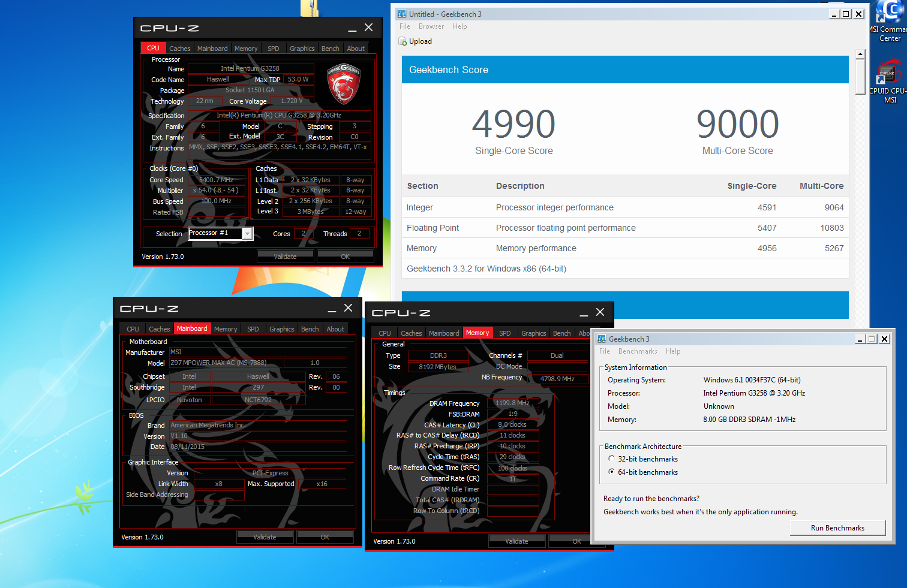Open Benchmarks menu in Geekbench 3 dialog
Screen dimensions: 907x588
pyautogui.click(x=638, y=351)
